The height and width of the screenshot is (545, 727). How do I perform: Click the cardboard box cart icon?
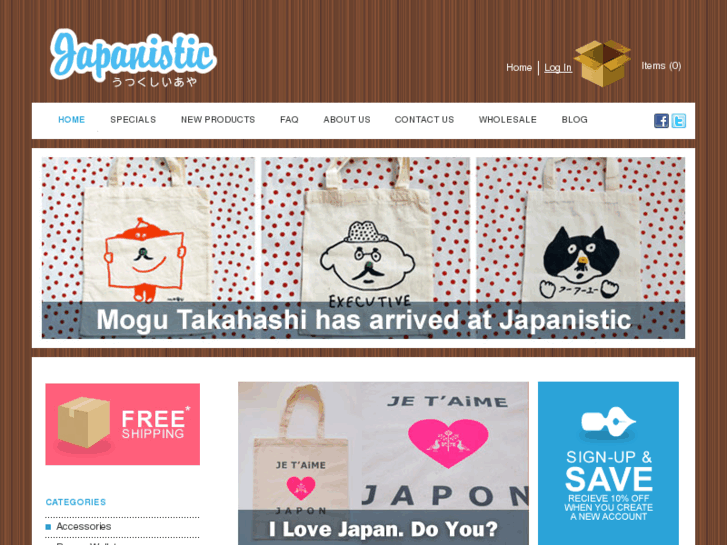click(x=602, y=63)
